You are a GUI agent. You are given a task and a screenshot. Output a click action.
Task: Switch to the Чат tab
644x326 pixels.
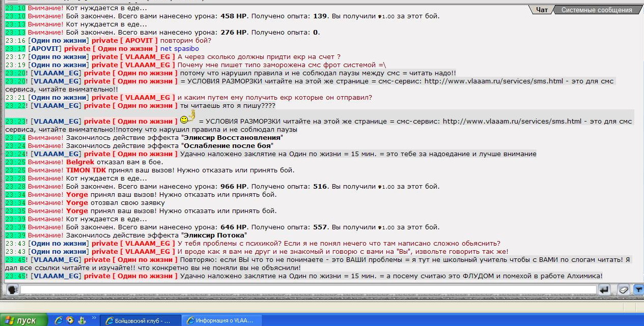pos(542,10)
